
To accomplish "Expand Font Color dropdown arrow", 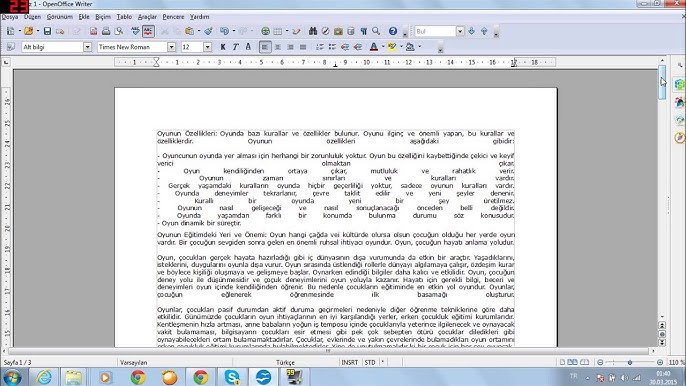I will pyautogui.click(x=383, y=47).
